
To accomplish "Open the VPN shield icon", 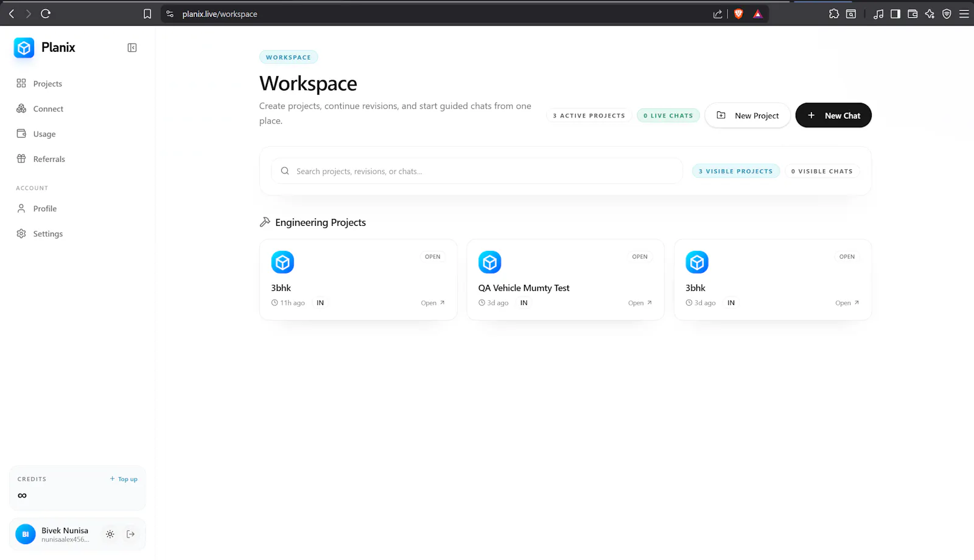I will pyautogui.click(x=947, y=13).
